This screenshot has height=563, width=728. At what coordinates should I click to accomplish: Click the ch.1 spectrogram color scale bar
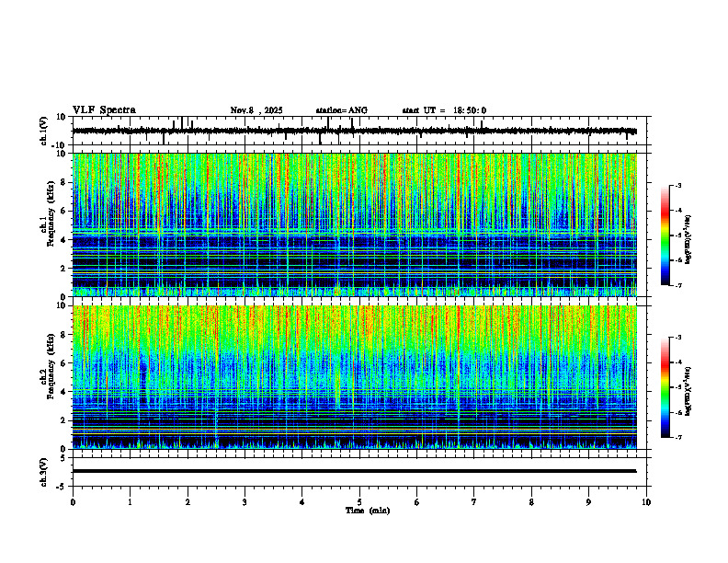tap(665, 236)
